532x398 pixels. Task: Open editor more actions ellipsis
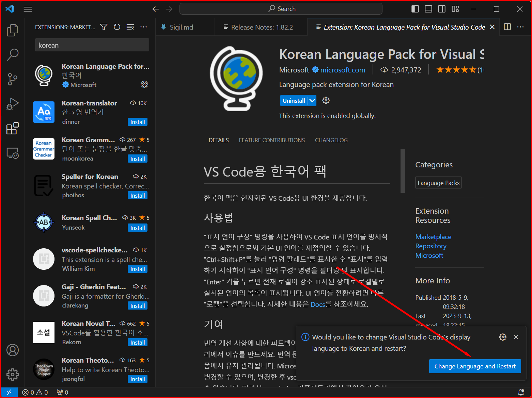click(520, 27)
